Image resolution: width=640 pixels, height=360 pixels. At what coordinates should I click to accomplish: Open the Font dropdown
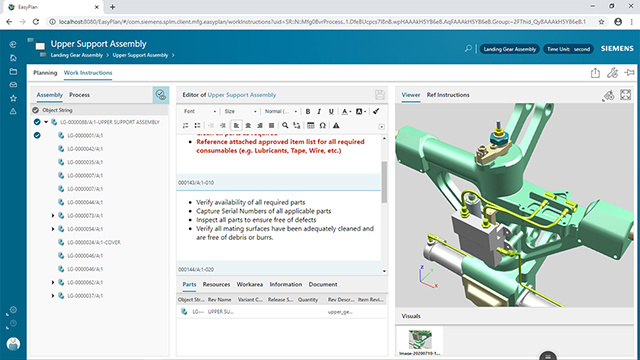(x=200, y=111)
